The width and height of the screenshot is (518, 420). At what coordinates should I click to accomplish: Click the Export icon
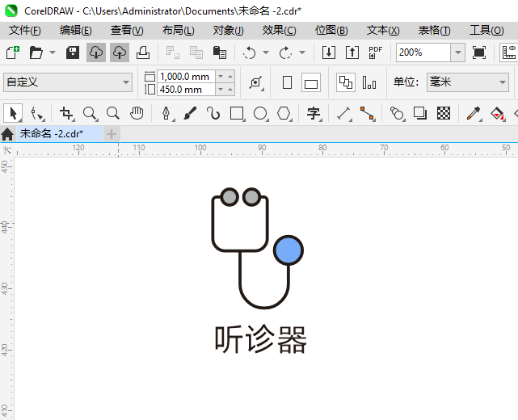click(352, 52)
